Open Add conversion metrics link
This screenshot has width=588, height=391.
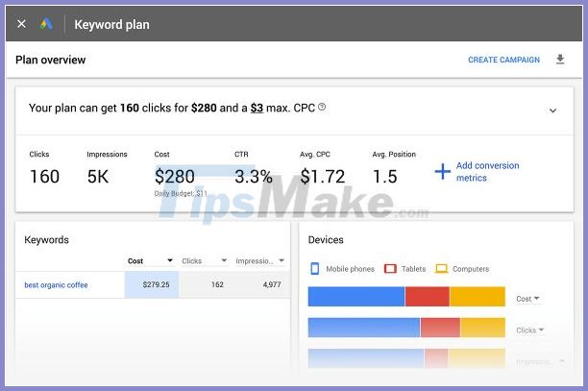click(487, 172)
